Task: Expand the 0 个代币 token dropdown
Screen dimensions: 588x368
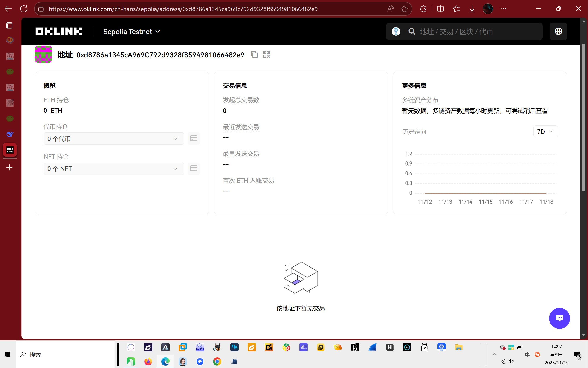Action: tap(113, 139)
